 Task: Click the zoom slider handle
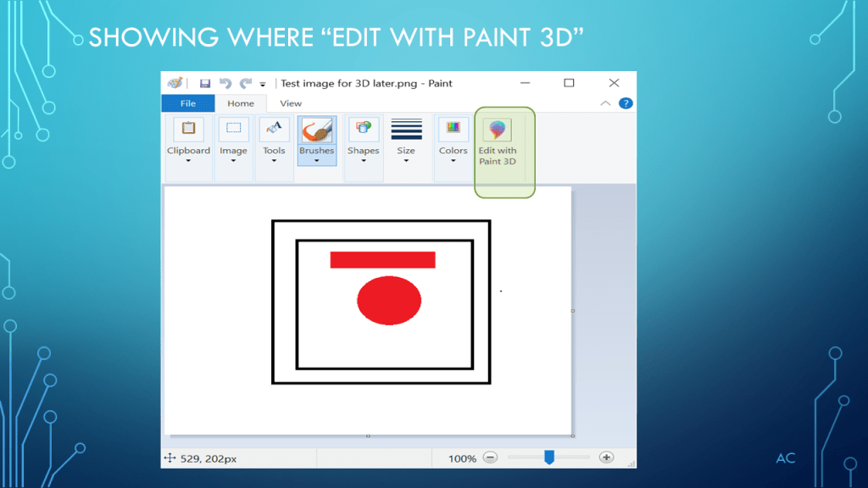tap(549, 457)
